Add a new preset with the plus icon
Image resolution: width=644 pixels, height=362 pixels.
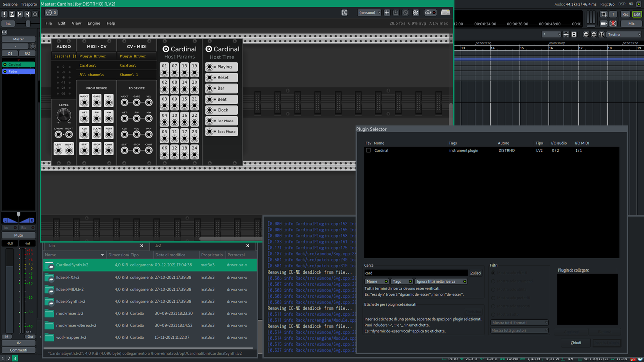click(x=387, y=12)
